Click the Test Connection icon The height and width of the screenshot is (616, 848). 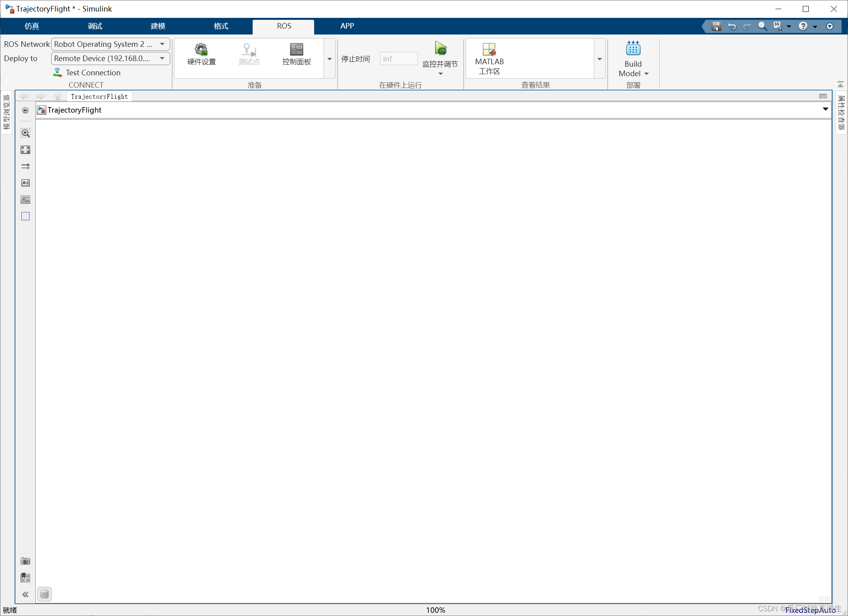tap(58, 73)
